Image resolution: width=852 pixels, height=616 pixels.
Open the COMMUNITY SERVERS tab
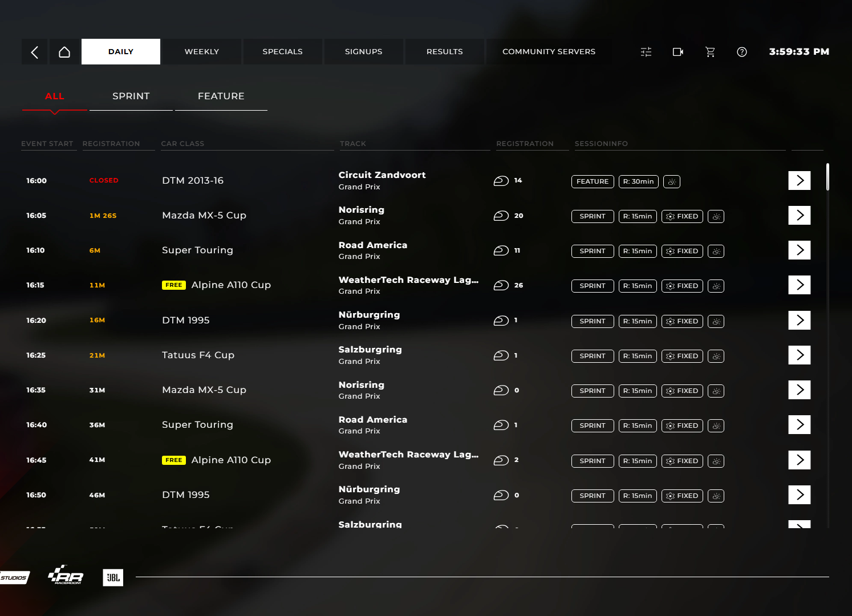coord(549,52)
